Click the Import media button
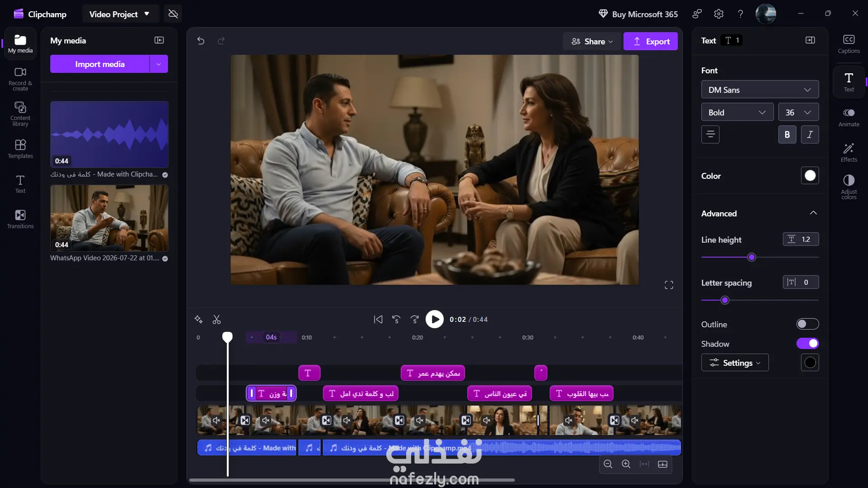Viewport: 868px width, 488px height. tap(100, 64)
